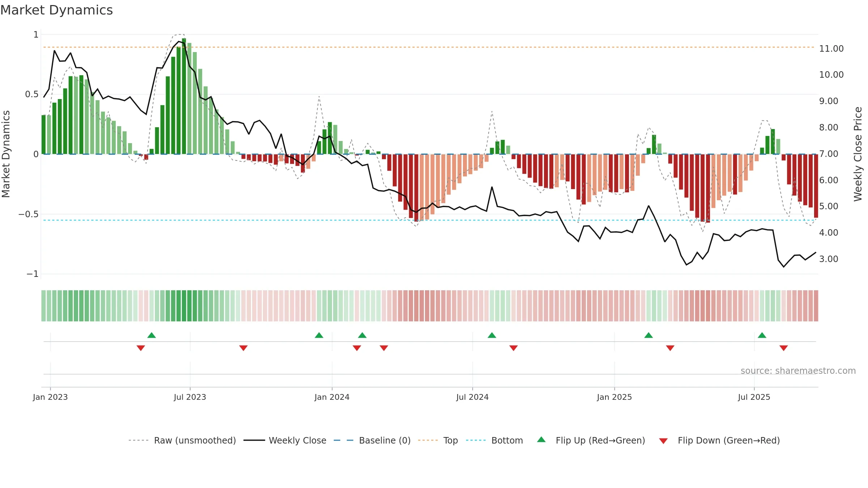Select the green flip-up marker after Jan 2025
This screenshot has width=868, height=488.
click(648, 335)
